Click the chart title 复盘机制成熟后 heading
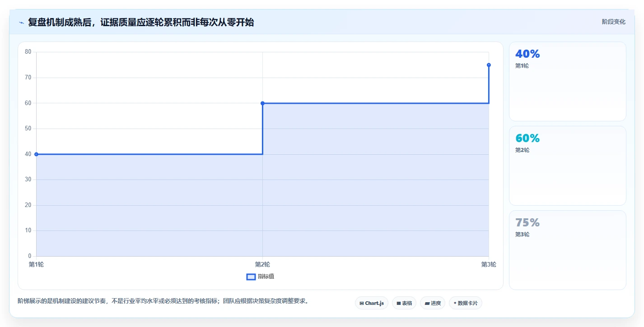644x327 pixels. pos(141,22)
